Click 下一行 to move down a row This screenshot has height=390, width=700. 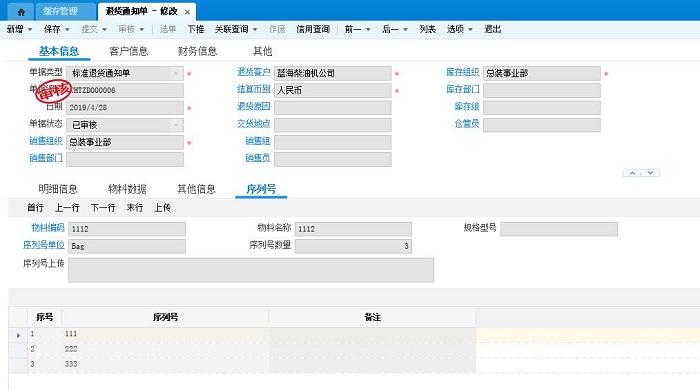click(x=103, y=208)
